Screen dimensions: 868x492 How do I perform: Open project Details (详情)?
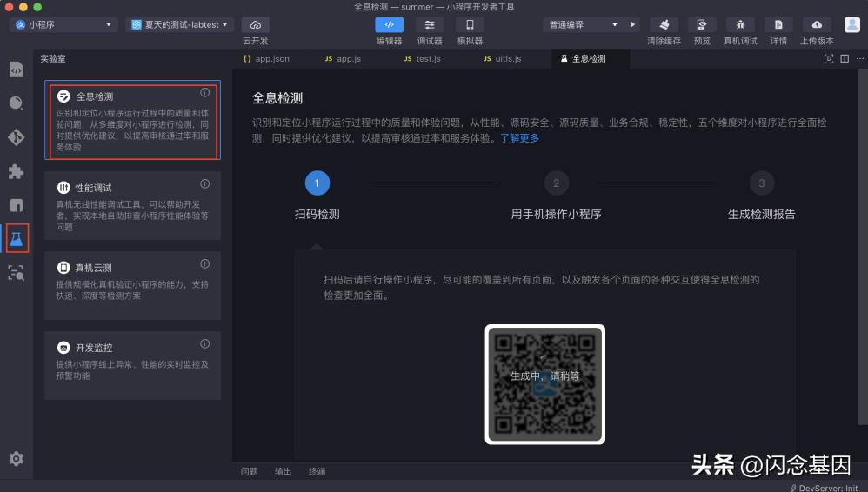pos(778,25)
